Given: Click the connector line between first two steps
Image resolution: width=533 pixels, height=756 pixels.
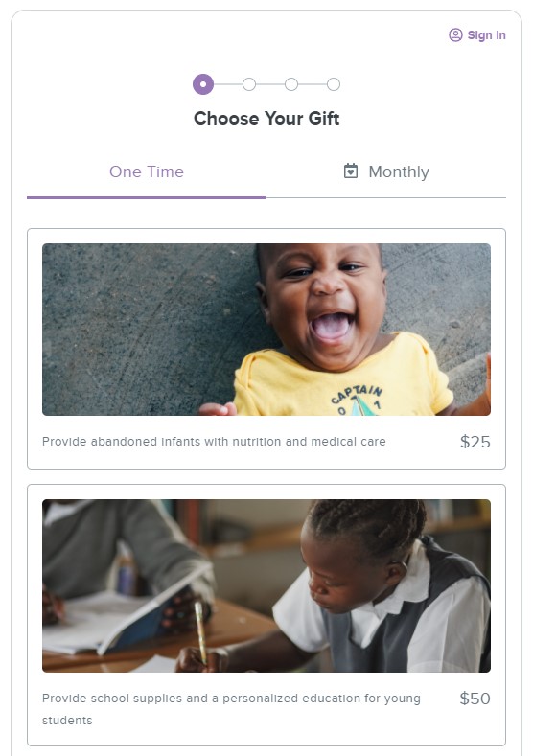Looking at the screenshot, I should [227, 84].
